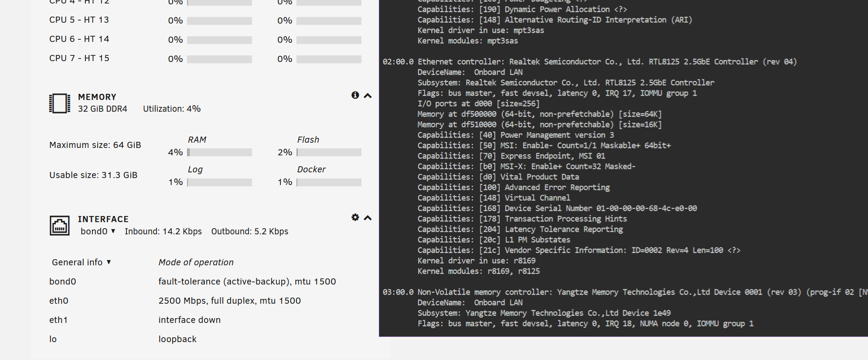Click the MEMORY section heading
This screenshot has width=868, height=360.
97,97
